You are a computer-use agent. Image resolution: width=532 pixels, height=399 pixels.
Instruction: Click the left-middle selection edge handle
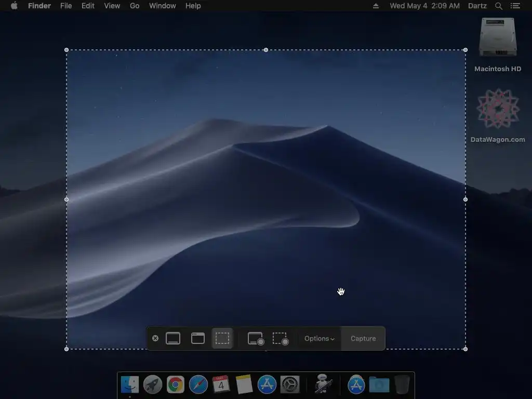point(66,199)
